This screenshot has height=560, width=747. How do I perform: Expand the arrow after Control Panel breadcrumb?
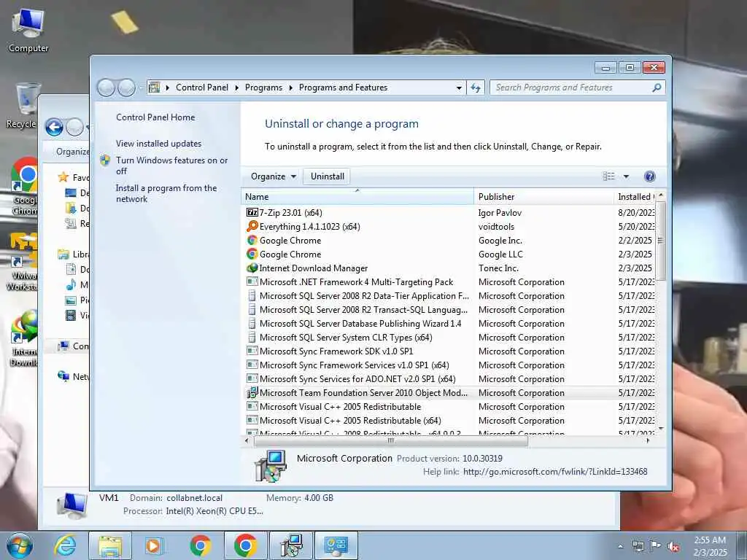[237, 87]
